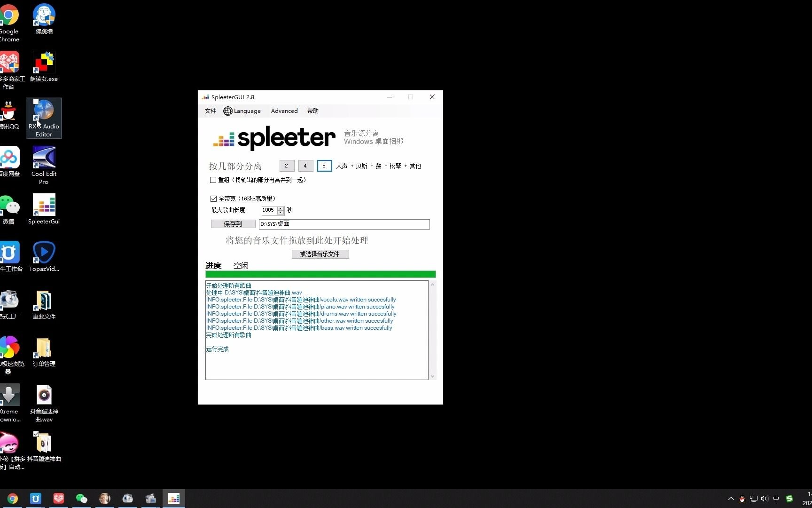Click the max song length value 1005

click(x=269, y=210)
